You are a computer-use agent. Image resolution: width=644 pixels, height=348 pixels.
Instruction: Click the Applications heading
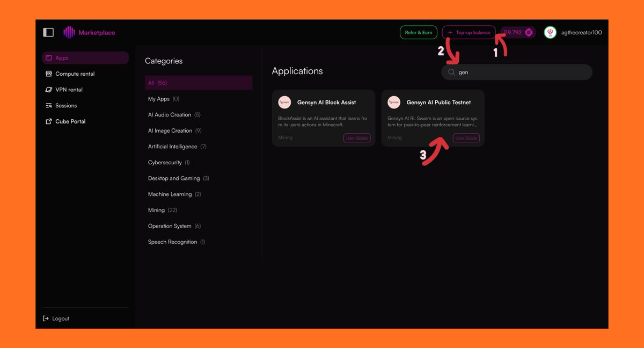(297, 71)
